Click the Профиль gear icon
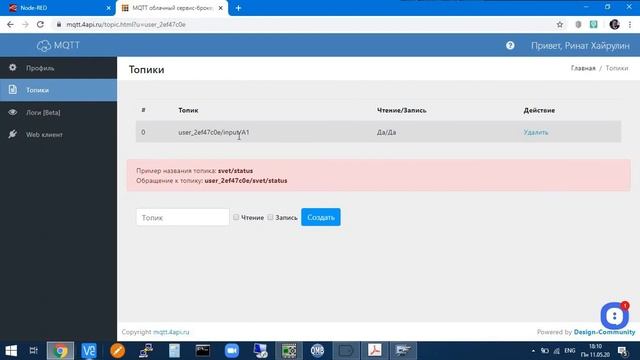640x360 pixels. pos(13,67)
